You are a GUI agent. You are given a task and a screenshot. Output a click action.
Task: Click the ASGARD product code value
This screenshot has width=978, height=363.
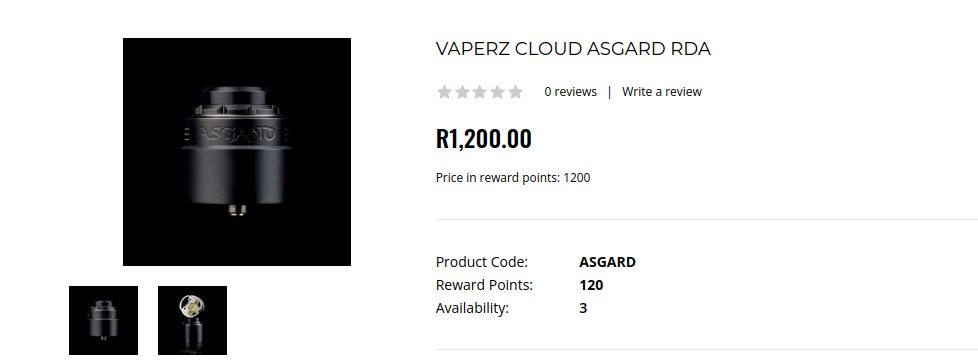click(x=608, y=262)
